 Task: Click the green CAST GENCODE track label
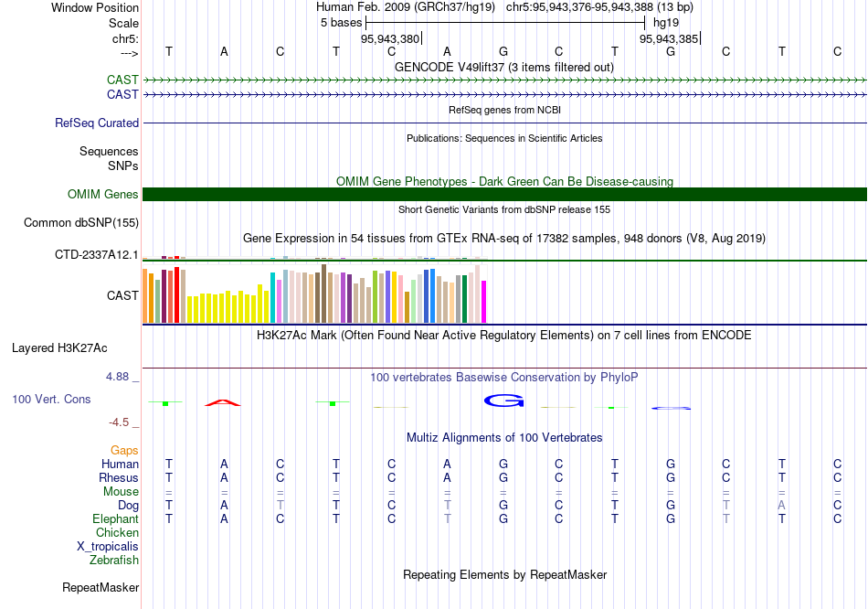(x=122, y=80)
